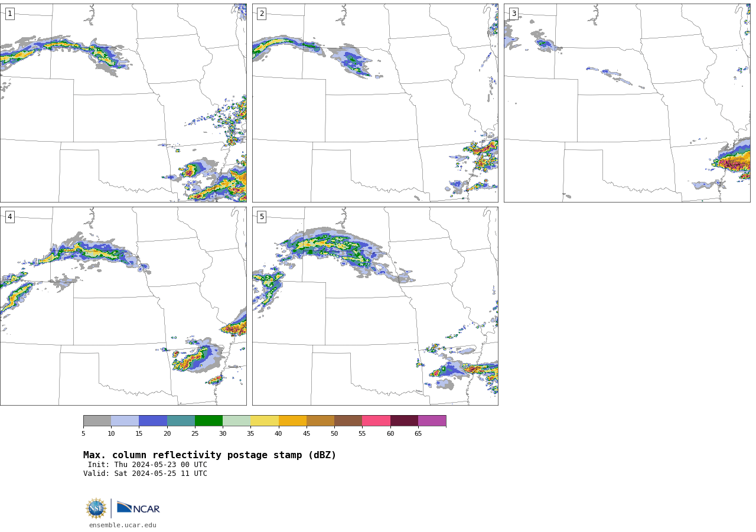Viewport: 756px width, 532px height.
Task: Click the ensemble.ucar.edu text
Action: click(x=123, y=525)
